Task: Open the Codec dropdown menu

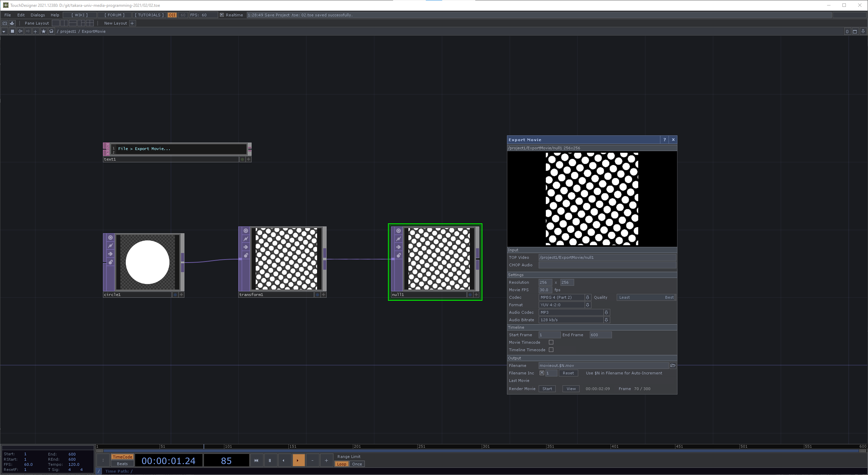Action: click(x=587, y=297)
